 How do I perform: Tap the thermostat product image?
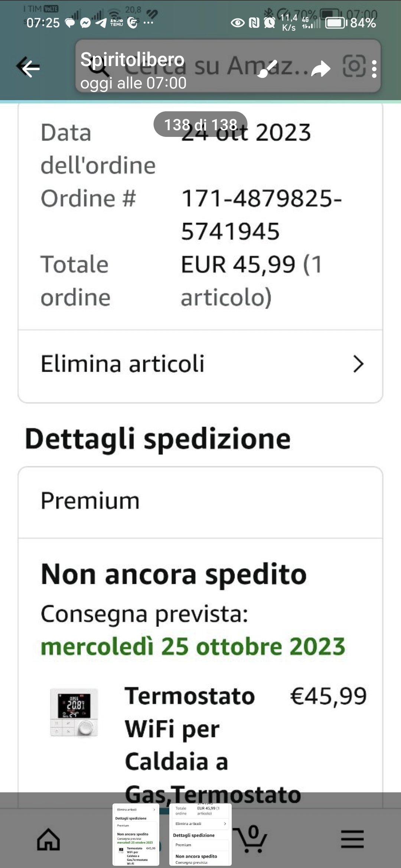(74, 712)
